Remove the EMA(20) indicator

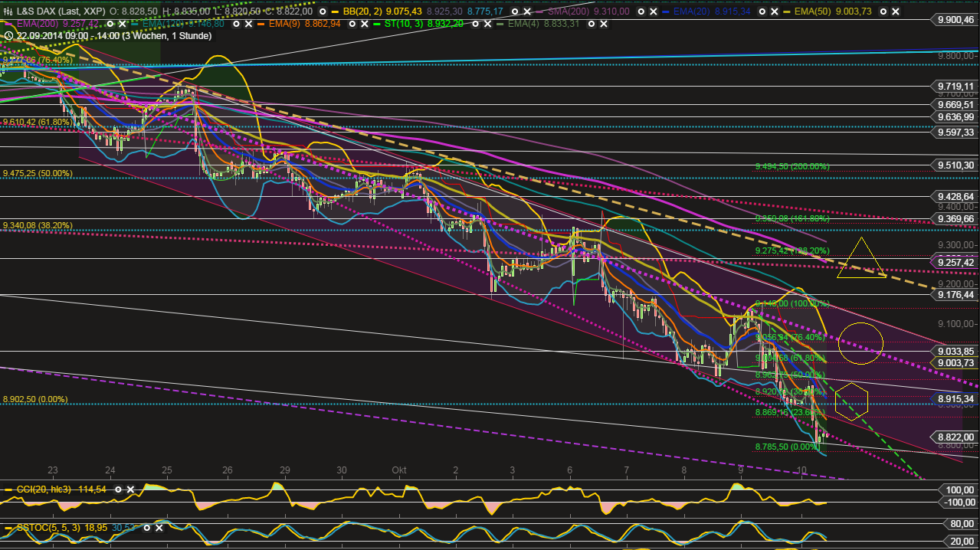click(x=775, y=11)
